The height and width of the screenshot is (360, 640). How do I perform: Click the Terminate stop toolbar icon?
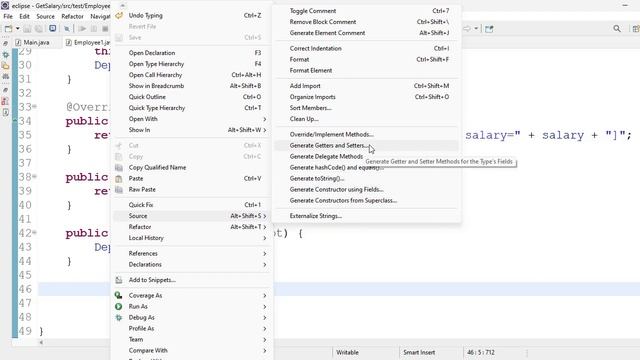pyautogui.click(x=105, y=29)
